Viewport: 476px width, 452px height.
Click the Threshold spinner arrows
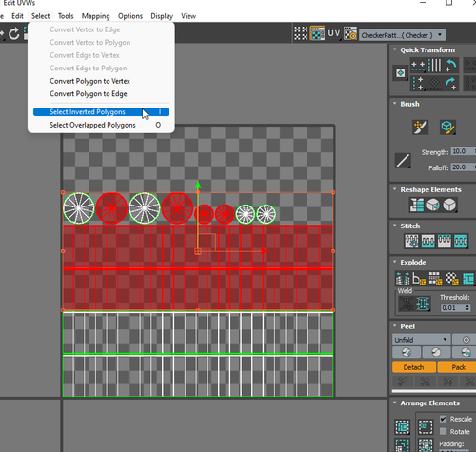coord(467,307)
